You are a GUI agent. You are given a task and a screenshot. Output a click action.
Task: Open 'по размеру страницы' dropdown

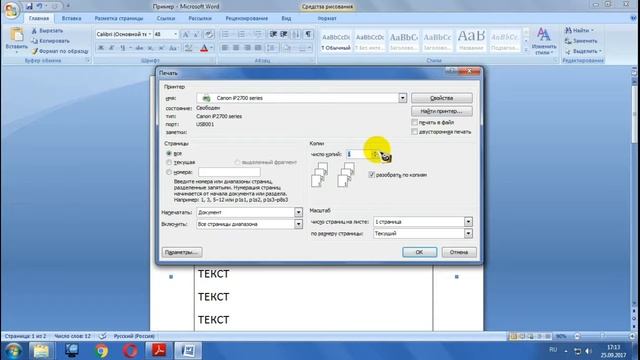click(468, 233)
